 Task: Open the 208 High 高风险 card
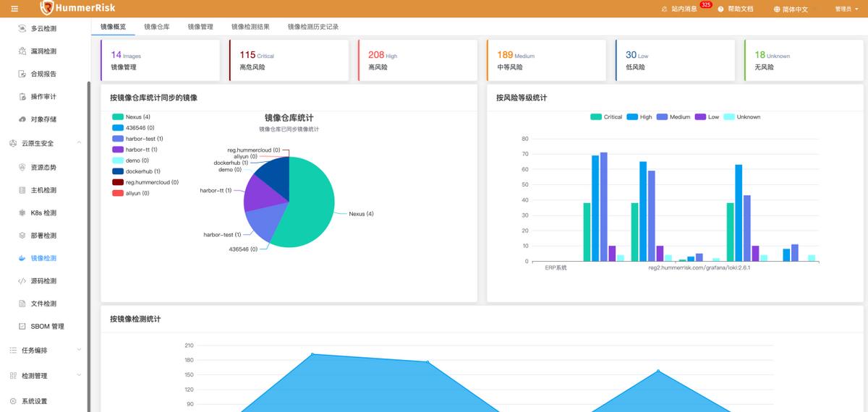point(417,60)
